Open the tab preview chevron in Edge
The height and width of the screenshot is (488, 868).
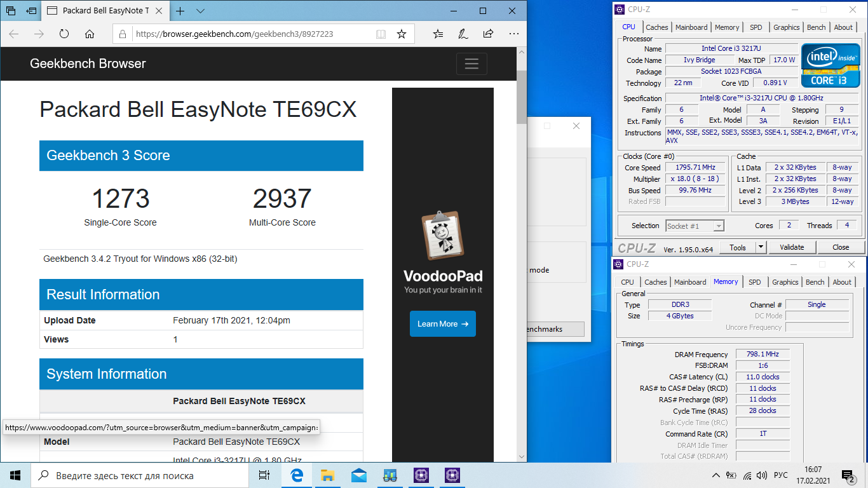200,11
